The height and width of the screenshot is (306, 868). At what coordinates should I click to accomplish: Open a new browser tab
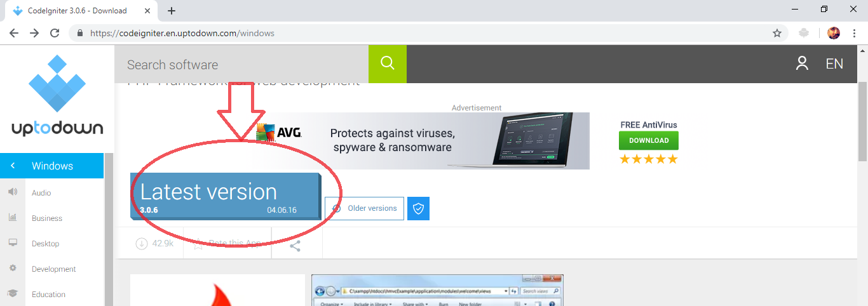pos(172,11)
